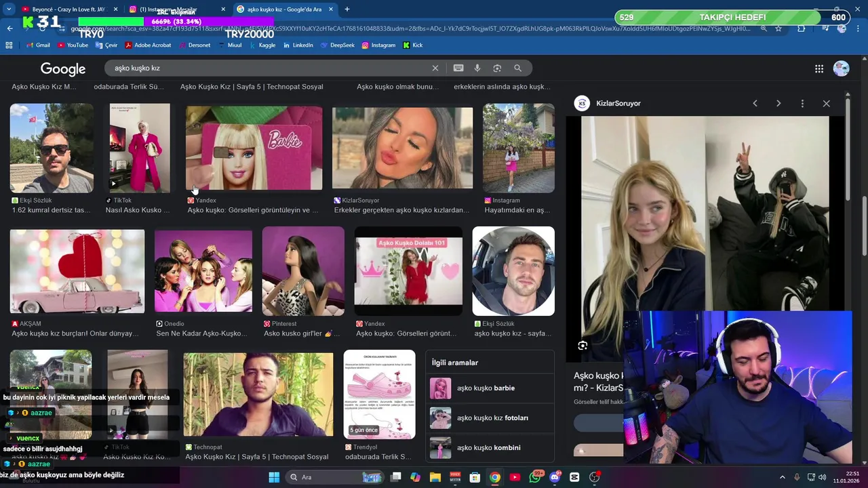The height and width of the screenshot is (488, 868).
Task: Bookmark page with star icon
Action: pyautogui.click(x=778, y=28)
